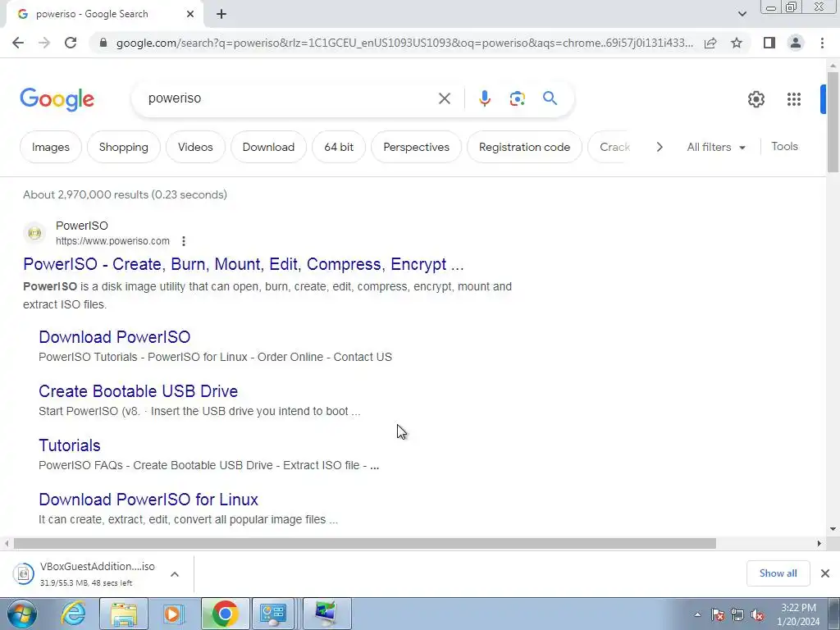840x630 pixels.
Task: Open the Chrome profile avatar
Action: coord(796,43)
